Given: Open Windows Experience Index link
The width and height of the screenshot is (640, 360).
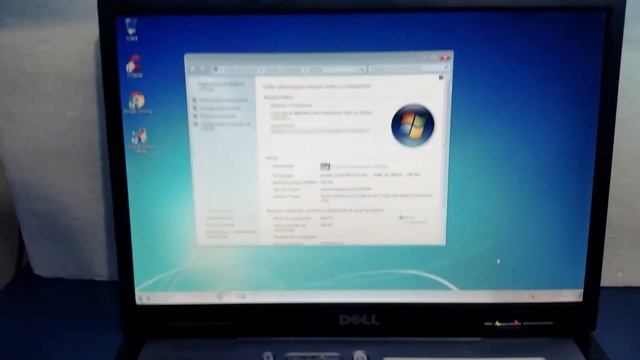Looking at the screenshot, I should [x=360, y=167].
